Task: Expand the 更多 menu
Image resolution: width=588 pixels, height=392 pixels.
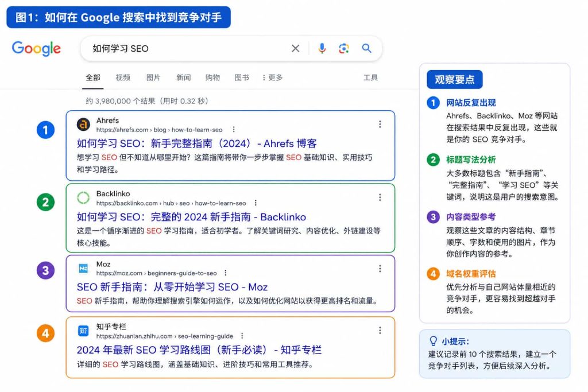Action: click(x=273, y=77)
